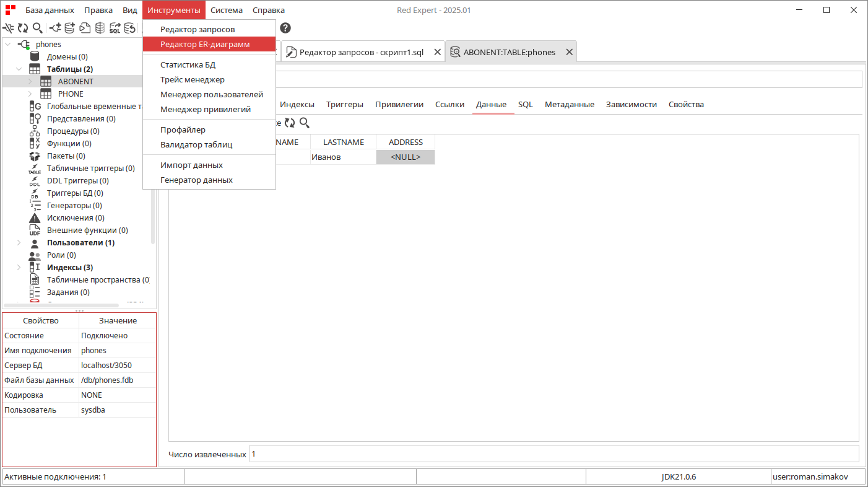Collapse the phones connection node
Viewport: 868px width, 487px height.
[x=8, y=44]
